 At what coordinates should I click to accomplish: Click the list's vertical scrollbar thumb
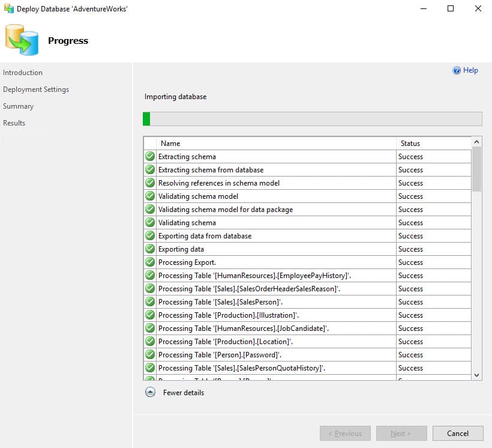click(476, 169)
